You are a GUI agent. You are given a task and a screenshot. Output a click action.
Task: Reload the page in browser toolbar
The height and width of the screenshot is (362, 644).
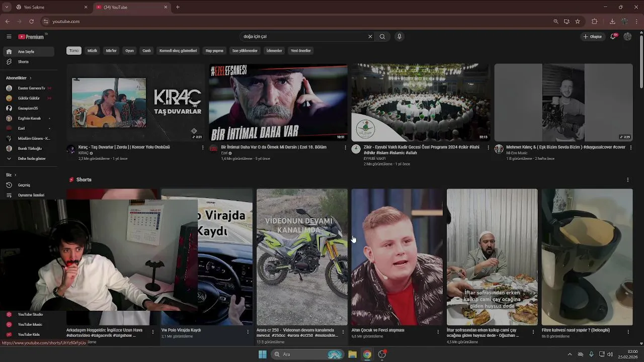coord(31,22)
